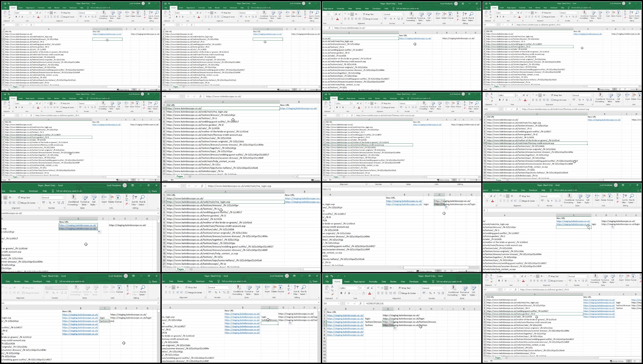The height and width of the screenshot is (364, 643).
Task: Click Comma Style in =CONCAT(B4,C4) window
Action: pyautogui.click(x=434, y=293)
